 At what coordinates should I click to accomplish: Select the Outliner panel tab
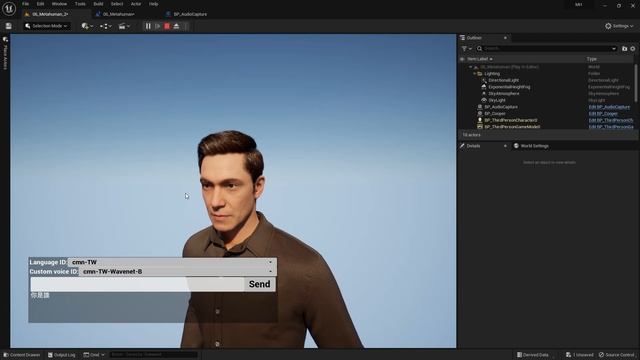click(474, 38)
